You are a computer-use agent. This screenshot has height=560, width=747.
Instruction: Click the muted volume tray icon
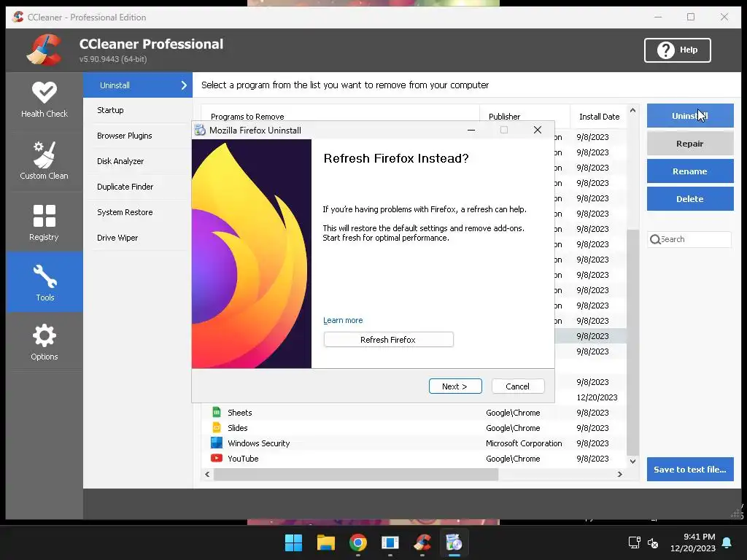coord(653,542)
